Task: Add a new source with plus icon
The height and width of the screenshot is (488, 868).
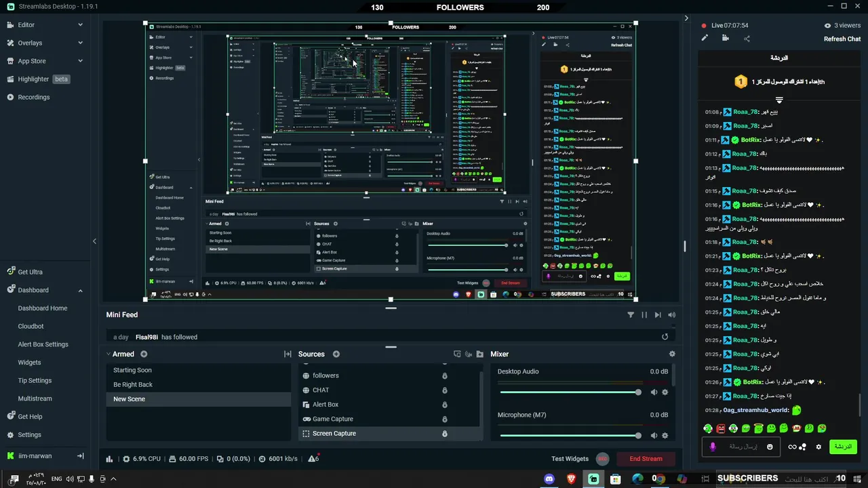Action: 336,354
